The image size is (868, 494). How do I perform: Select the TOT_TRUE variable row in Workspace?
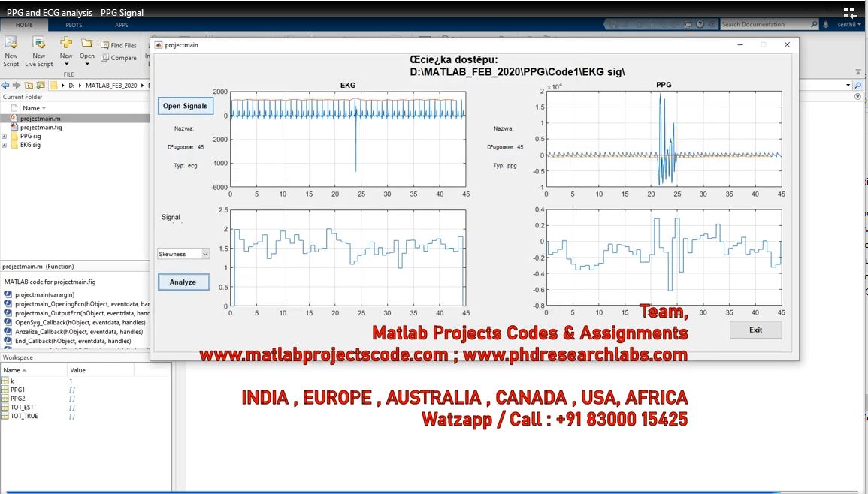(x=86, y=416)
